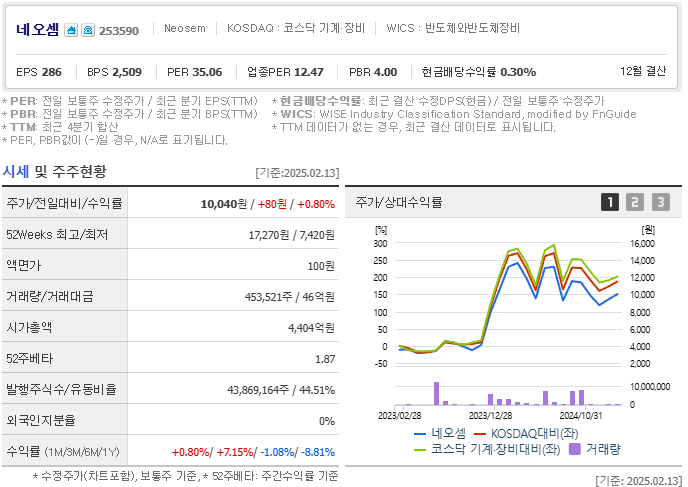
Task: Click the -8.81% one-year return
Action: pyautogui.click(x=318, y=452)
